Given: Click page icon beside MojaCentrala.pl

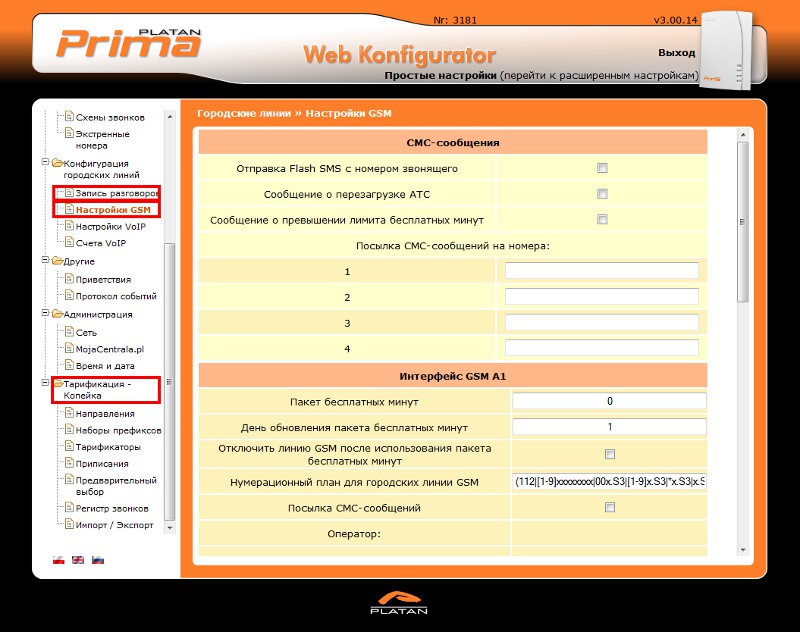Looking at the screenshot, I should pos(69,348).
